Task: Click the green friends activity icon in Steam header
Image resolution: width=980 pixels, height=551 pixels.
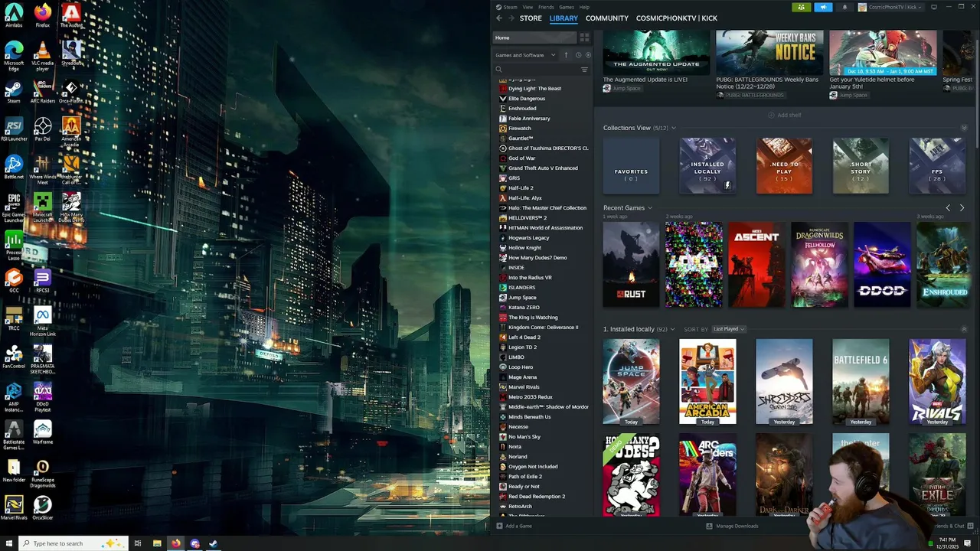Action: click(x=802, y=7)
